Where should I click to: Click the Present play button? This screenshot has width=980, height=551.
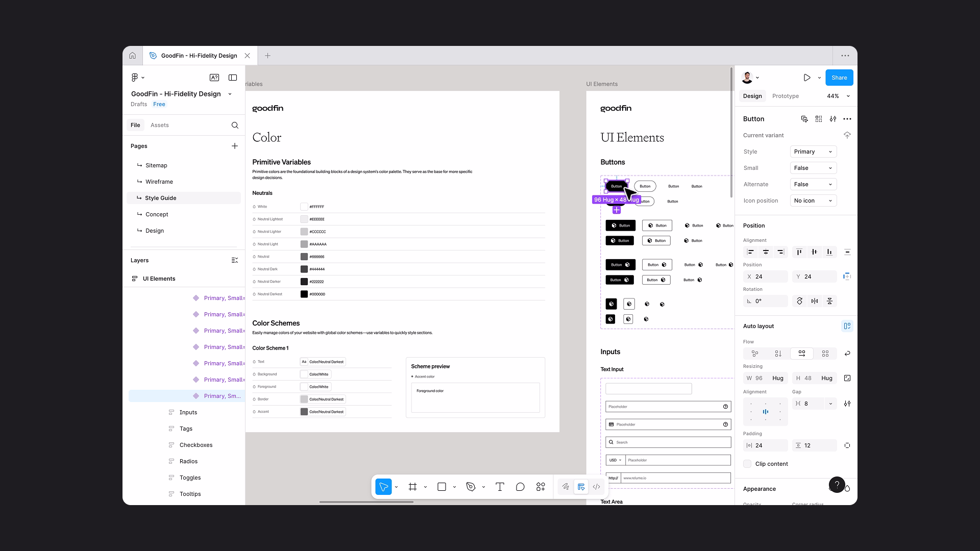806,78
